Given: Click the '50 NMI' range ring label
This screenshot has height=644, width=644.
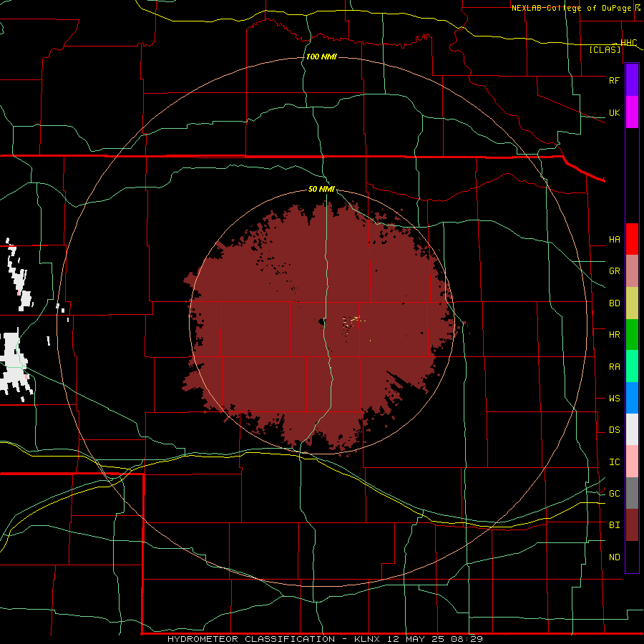Looking at the screenshot, I should click(x=321, y=189).
